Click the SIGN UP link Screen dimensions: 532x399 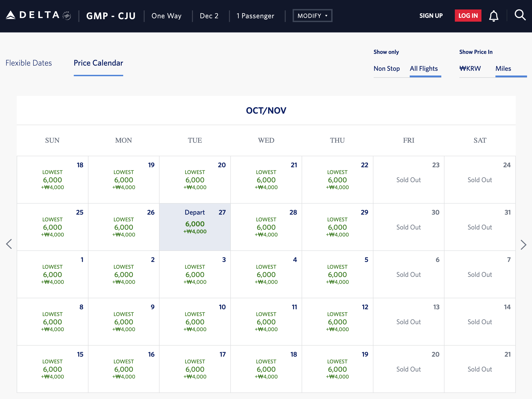431,16
